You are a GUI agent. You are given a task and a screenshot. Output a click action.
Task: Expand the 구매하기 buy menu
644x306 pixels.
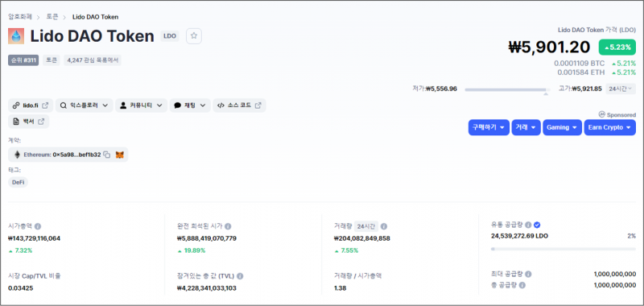(489, 127)
